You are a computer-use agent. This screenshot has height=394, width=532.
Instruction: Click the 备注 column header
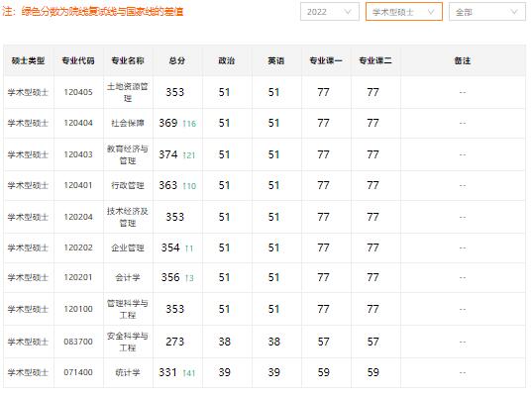pos(463,60)
